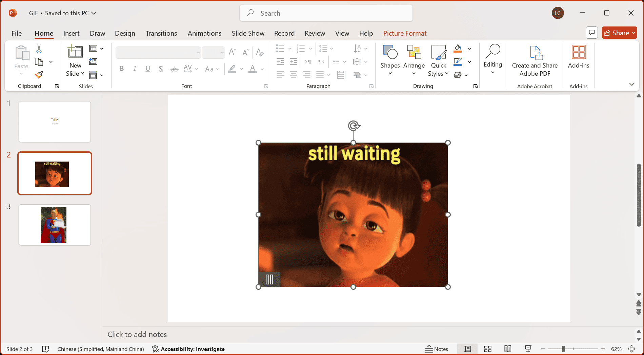This screenshot has height=355, width=644.
Task: Click the Add-ins button
Action: coord(578,57)
